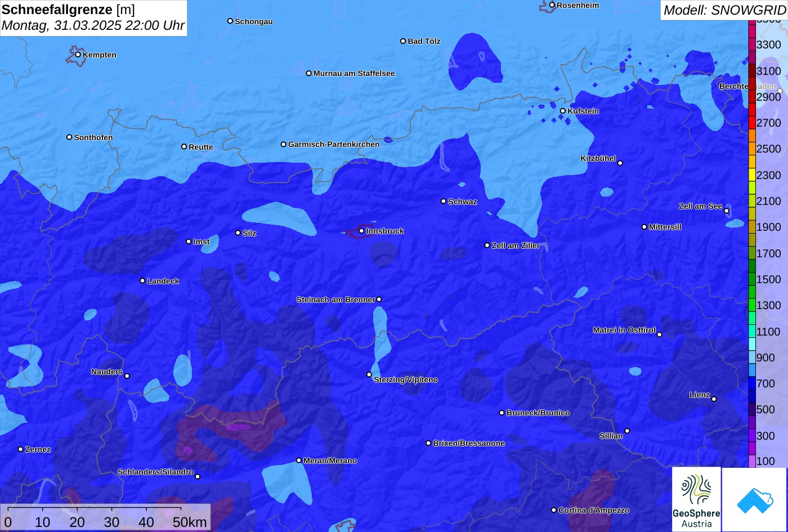
Task: Click the Sterzing/Vipiteno location dot
Action: (x=369, y=374)
